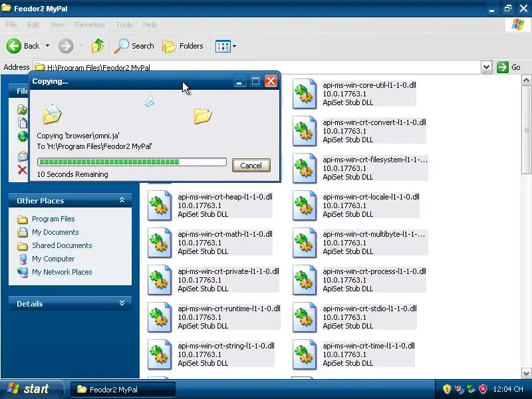Select api-ms-win-crt-math-l1-1-0.dll icon

[x=160, y=243]
